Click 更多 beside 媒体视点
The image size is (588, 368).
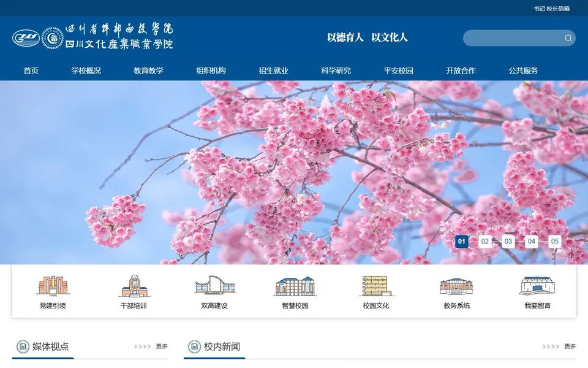point(162,346)
